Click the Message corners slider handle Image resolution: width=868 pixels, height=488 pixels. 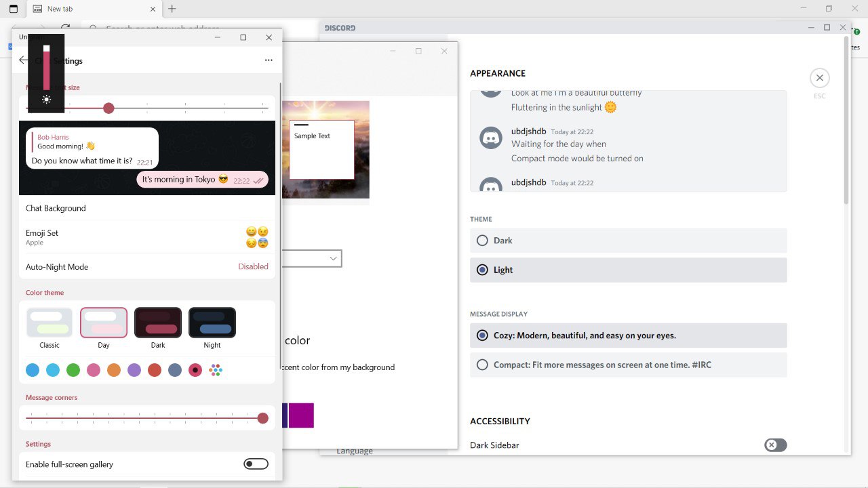(x=263, y=418)
